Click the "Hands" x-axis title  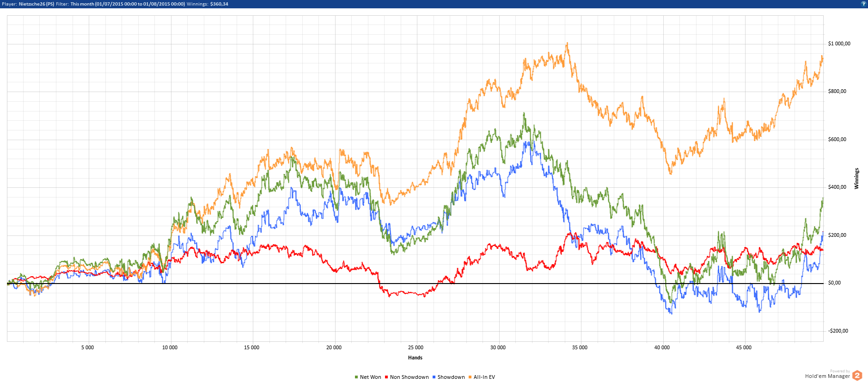[x=415, y=358]
